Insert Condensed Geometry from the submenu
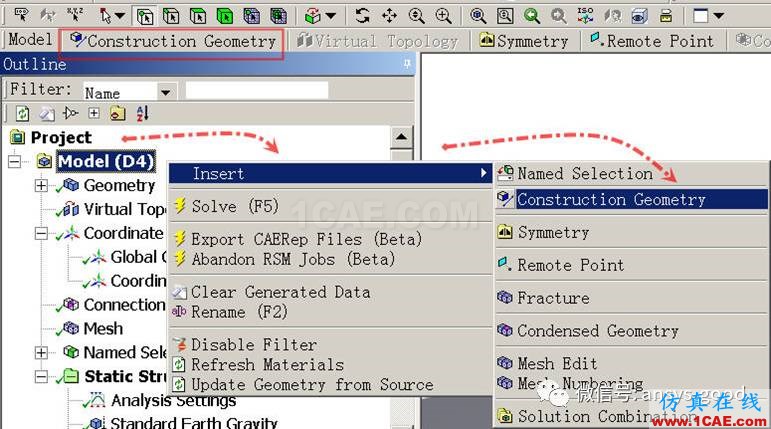The height and width of the screenshot is (429, 771). (x=631, y=331)
